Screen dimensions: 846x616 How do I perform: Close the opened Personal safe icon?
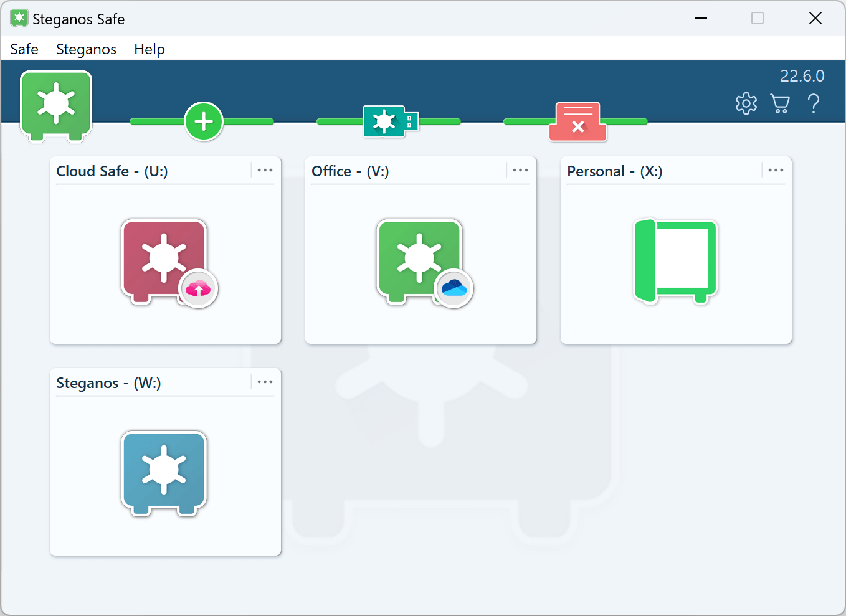[x=675, y=260]
